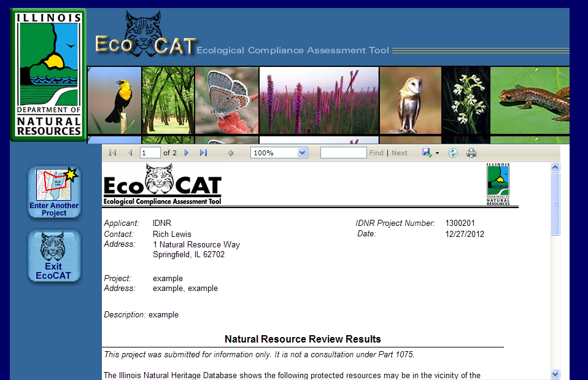Click the report EcoCAT logo

point(163,185)
